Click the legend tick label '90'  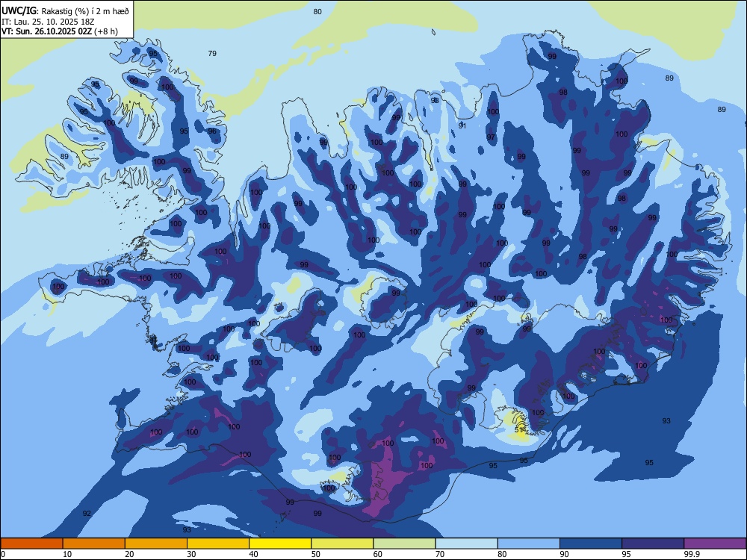[x=564, y=554]
